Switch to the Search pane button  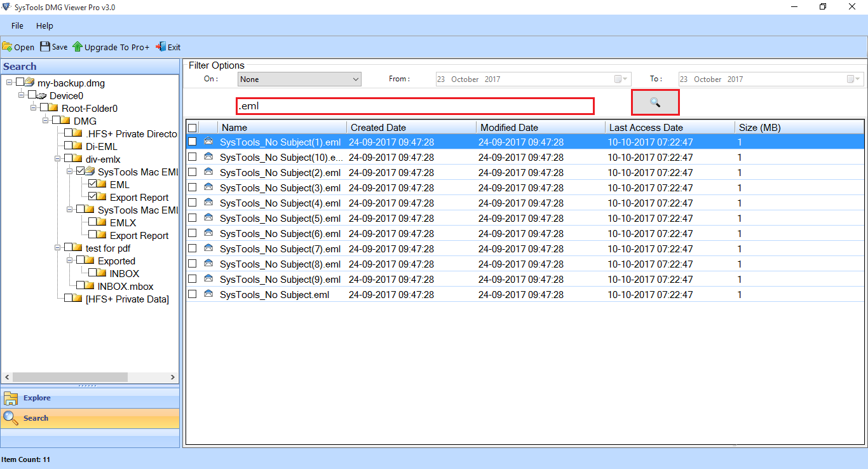(x=90, y=418)
